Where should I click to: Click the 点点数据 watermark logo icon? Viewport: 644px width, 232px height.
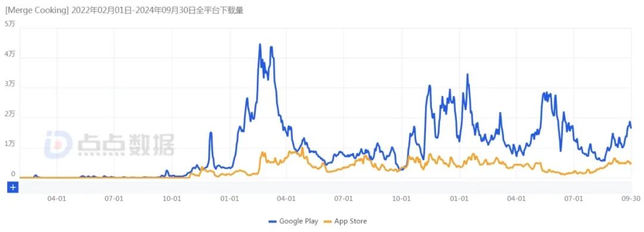click(x=58, y=144)
